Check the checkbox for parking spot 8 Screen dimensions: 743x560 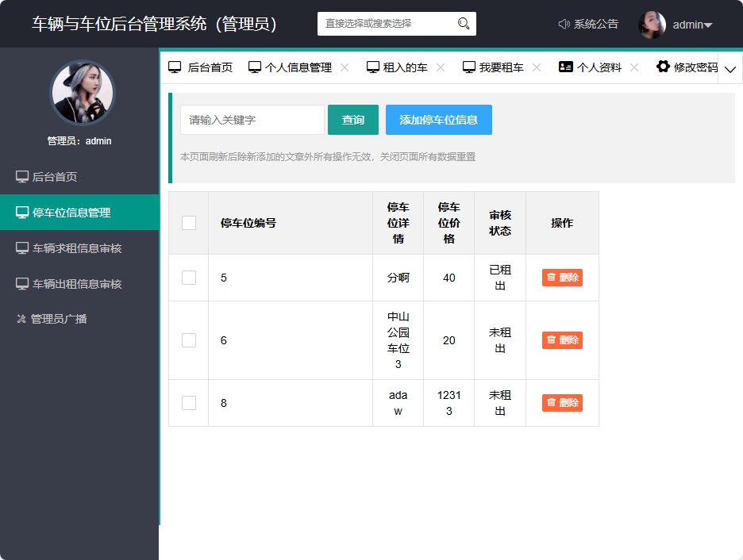pyautogui.click(x=188, y=402)
